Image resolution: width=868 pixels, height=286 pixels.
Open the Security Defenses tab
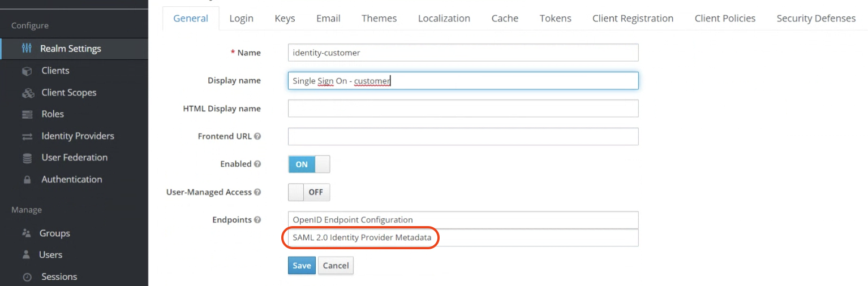815,18
